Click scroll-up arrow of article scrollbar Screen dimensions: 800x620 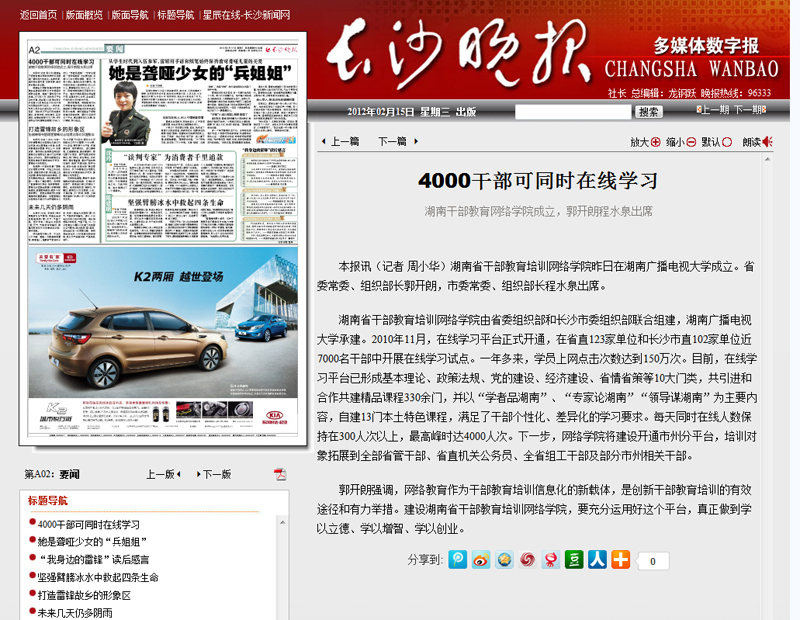[767, 160]
